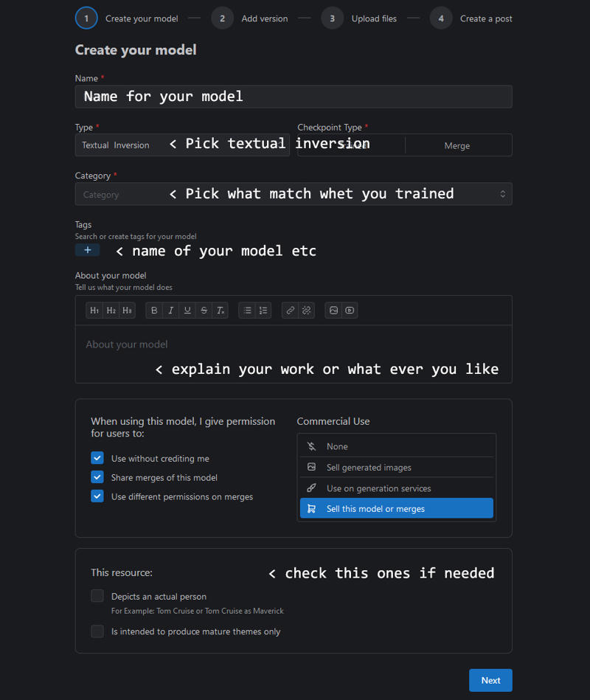The image size is (590, 700).
Task: Add a tag with the plus button
Action: 88,250
